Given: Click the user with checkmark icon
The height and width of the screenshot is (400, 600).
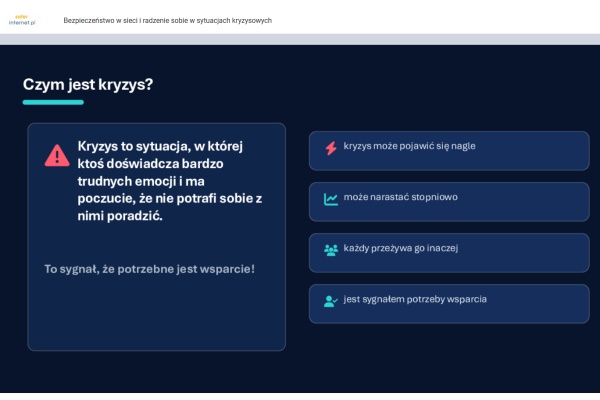Looking at the screenshot, I should (331, 301).
